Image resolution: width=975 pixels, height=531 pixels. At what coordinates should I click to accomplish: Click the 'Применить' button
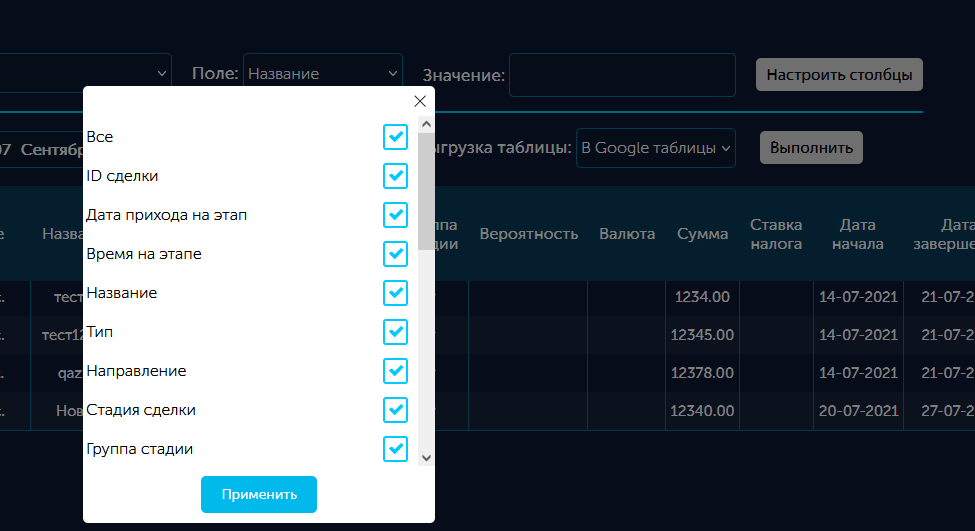coord(259,494)
